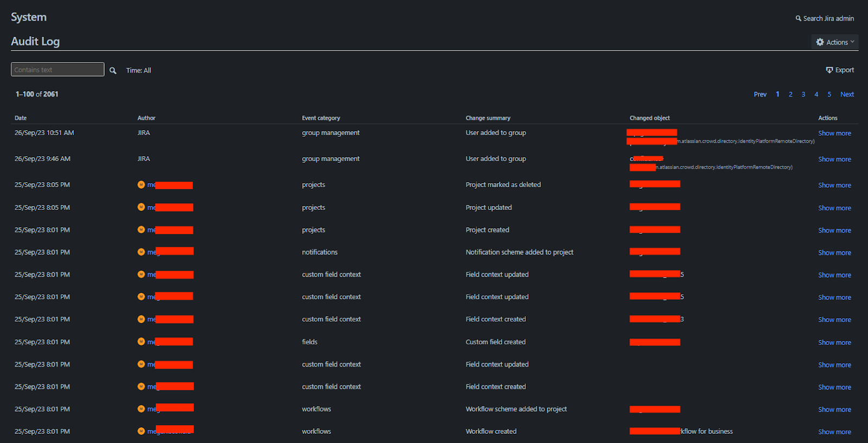Click the search magnifier icon beside text filter

coord(113,70)
